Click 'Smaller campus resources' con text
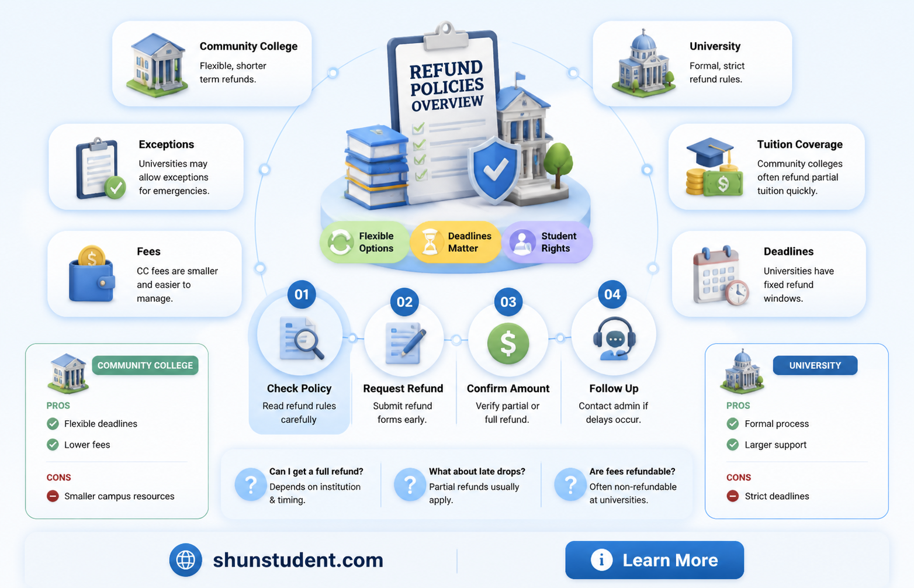914x588 pixels. click(119, 496)
